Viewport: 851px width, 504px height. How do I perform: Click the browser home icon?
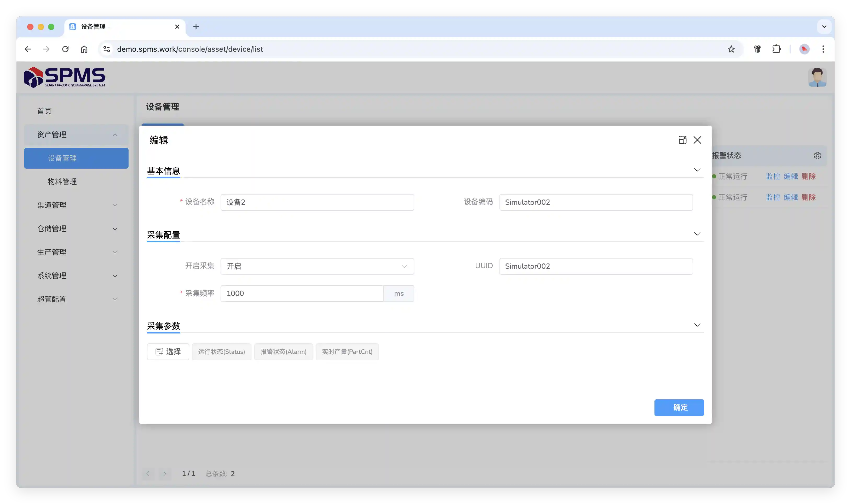(x=84, y=49)
